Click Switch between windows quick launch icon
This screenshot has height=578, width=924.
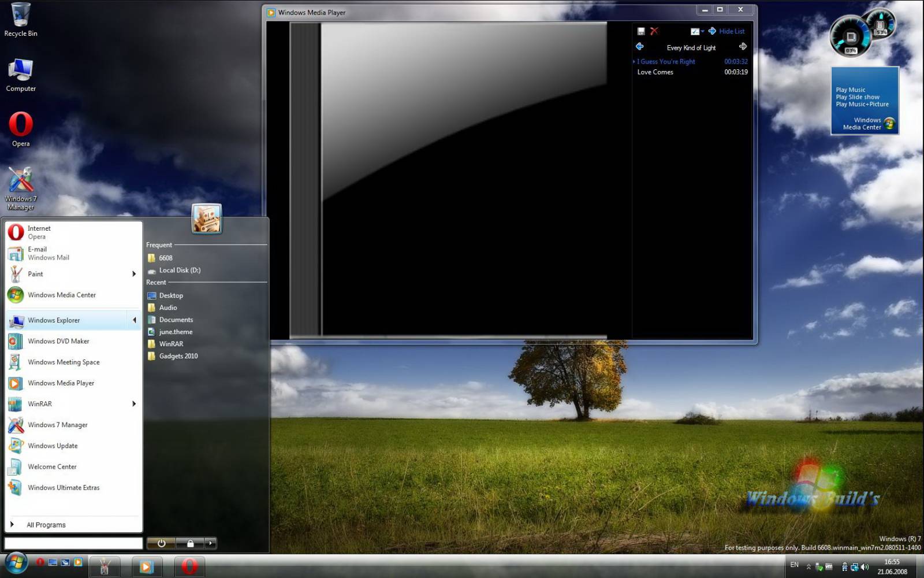point(65,562)
